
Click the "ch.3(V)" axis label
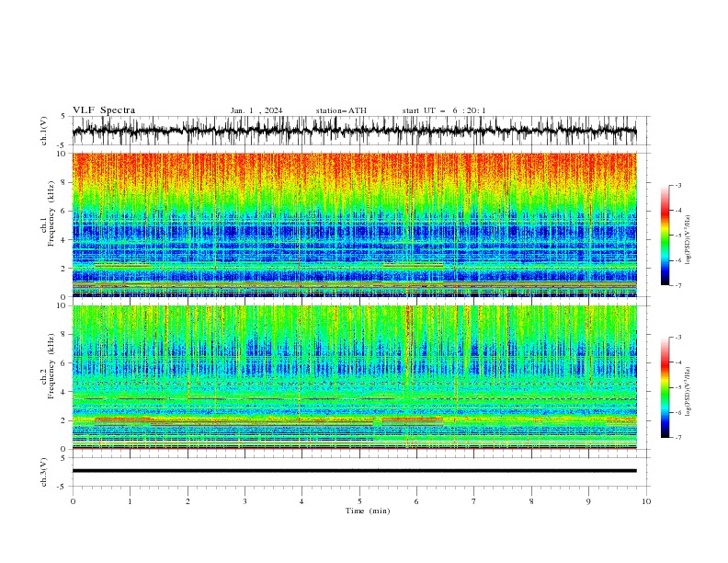click(44, 472)
